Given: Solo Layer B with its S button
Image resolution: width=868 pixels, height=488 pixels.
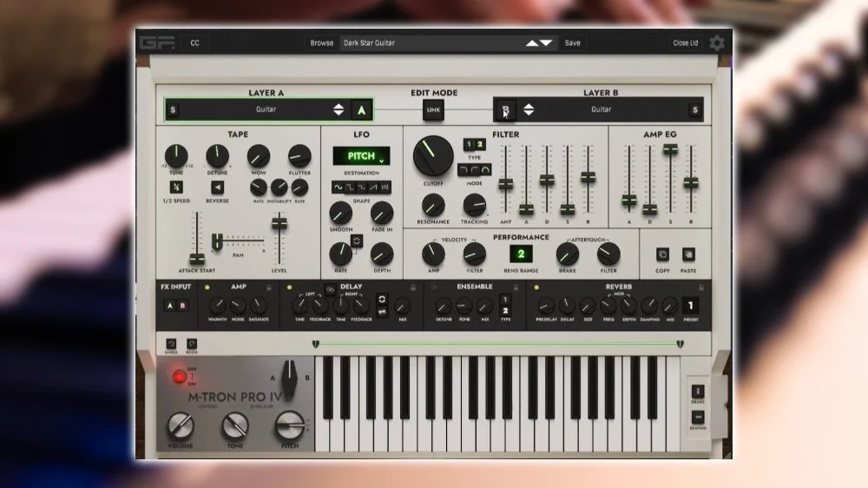Looking at the screenshot, I should coord(695,109).
